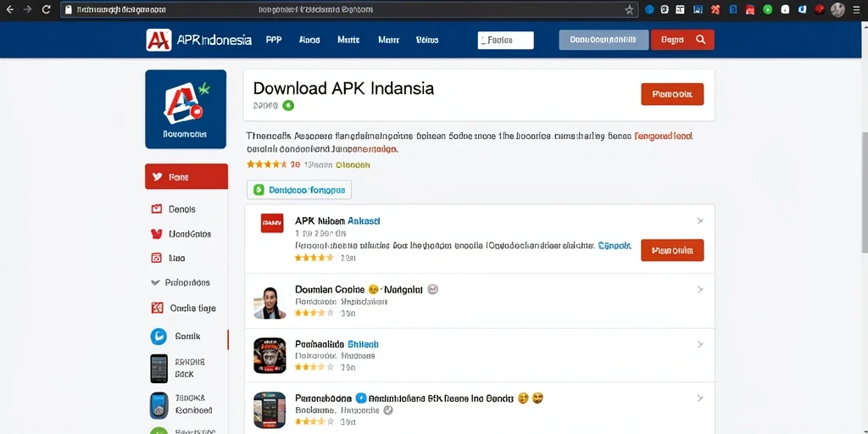The width and height of the screenshot is (868, 434).
Task: Expand the 'APK Nidoem Ankasdi' row chevron
Action: tap(699, 221)
